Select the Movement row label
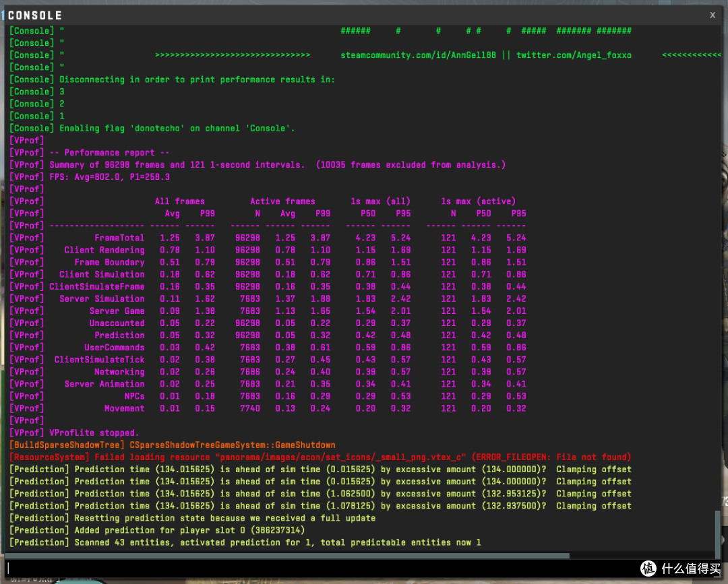 pos(125,408)
